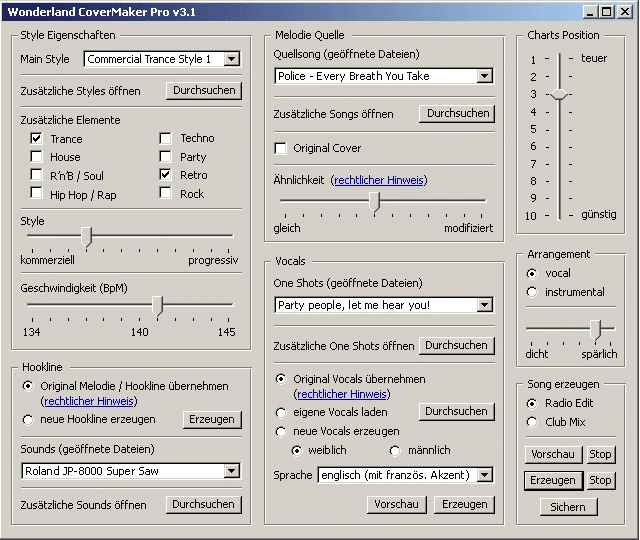Select männlich vocals option
Viewport: 640px width, 540px height.
click(396, 451)
